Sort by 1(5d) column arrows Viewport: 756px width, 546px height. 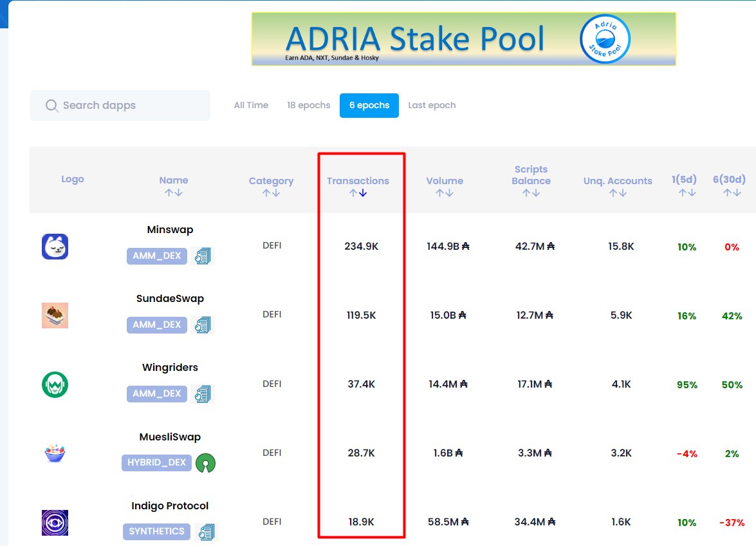687,193
